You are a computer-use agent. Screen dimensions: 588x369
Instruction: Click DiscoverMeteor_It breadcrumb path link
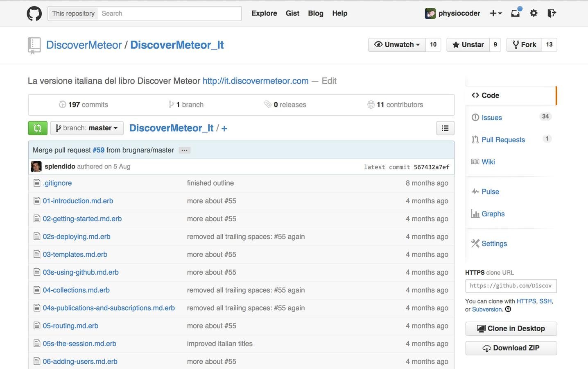(172, 128)
